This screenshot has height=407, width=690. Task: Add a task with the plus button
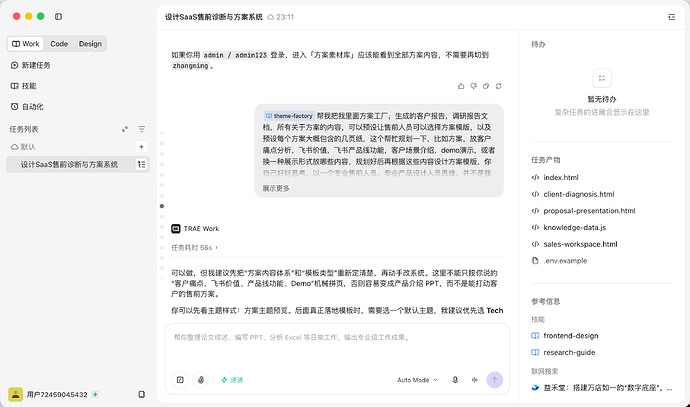[141, 147]
